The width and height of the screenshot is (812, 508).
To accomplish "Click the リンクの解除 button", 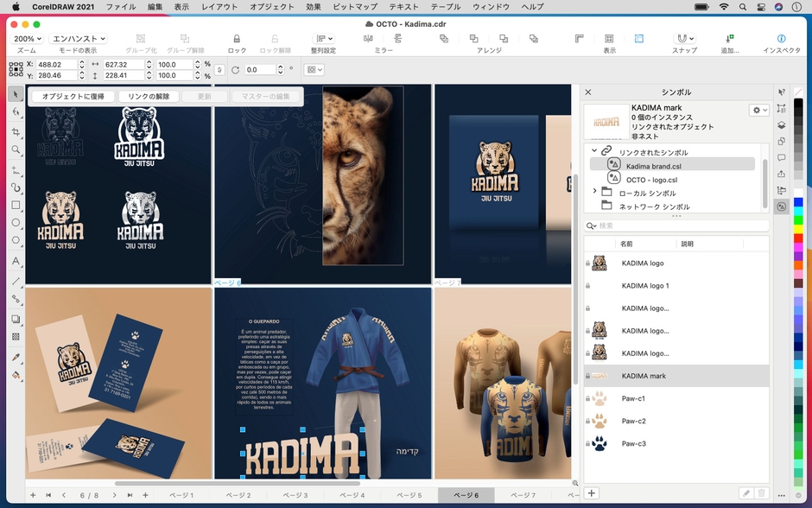I will (x=143, y=97).
